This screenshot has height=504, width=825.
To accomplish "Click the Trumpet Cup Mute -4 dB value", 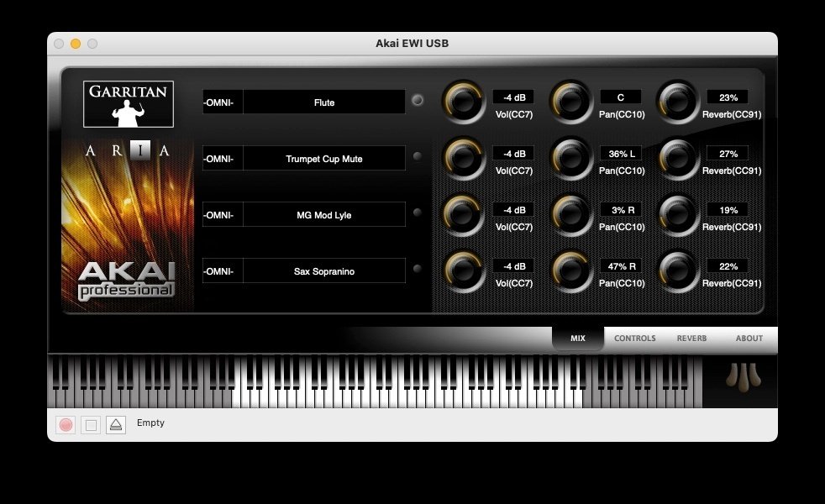I will 513,154.
